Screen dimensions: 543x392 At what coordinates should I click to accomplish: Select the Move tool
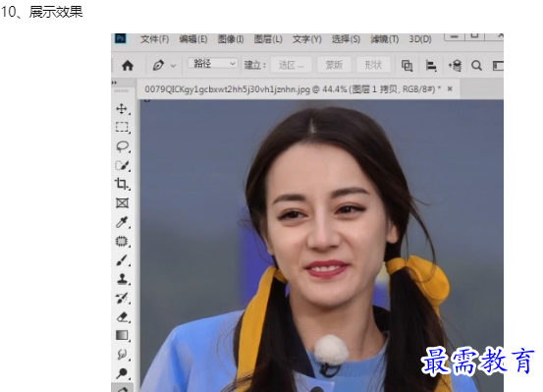coord(122,108)
